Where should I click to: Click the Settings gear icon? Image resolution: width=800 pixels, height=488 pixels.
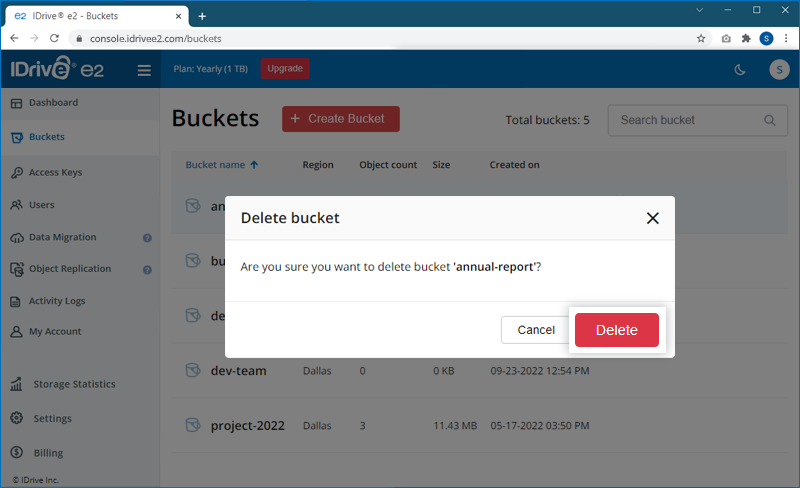tap(17, 418)
